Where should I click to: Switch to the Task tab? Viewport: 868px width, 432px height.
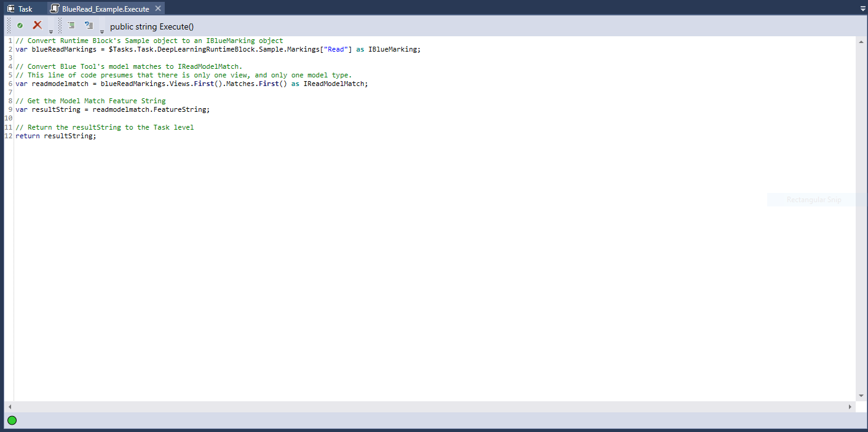[x=25, y=9]
